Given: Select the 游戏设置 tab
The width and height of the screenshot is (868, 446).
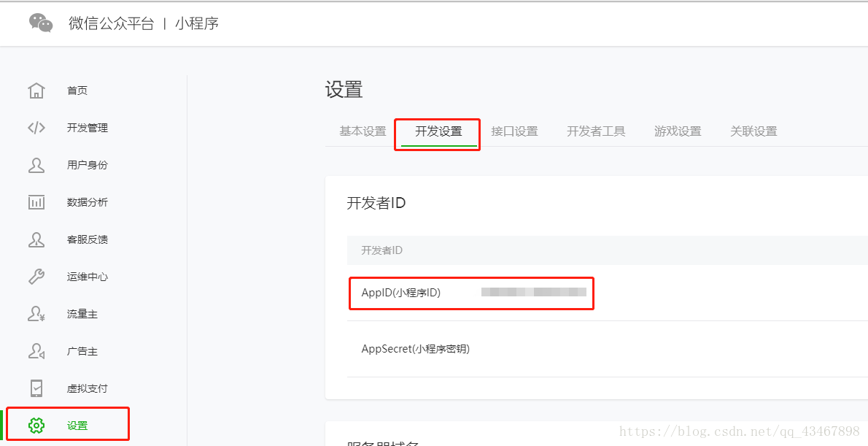Looking at the screenshot, I should coord(678,131).
